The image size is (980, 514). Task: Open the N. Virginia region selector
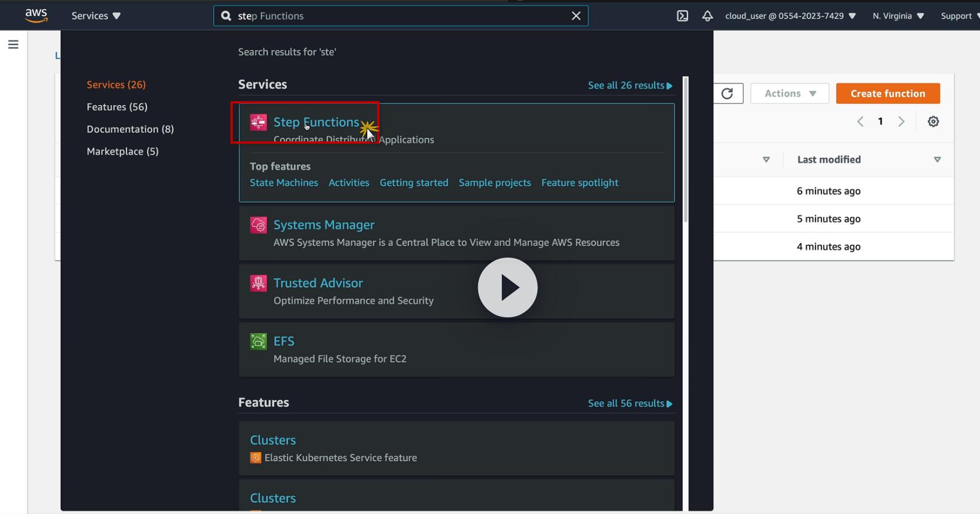(898, 16)
